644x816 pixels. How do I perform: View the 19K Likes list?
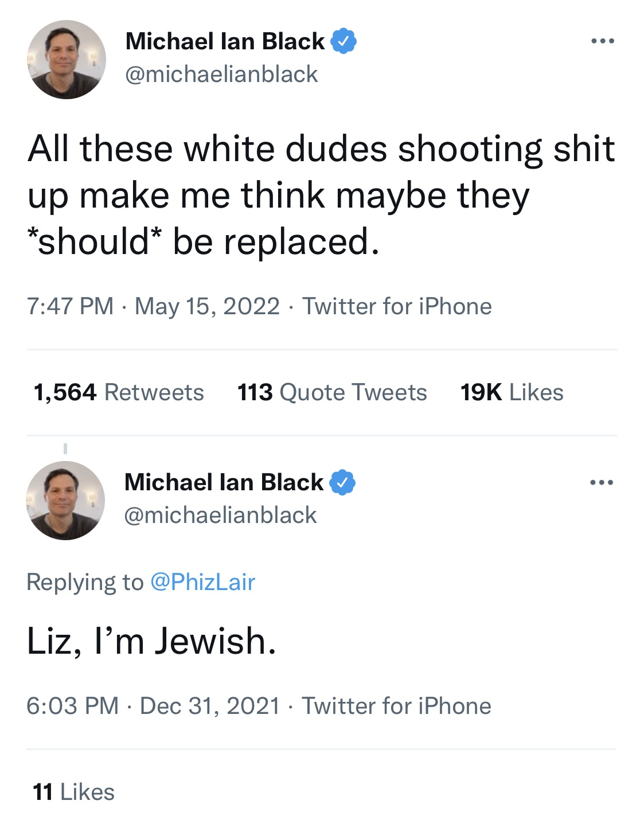pos(512,393)
